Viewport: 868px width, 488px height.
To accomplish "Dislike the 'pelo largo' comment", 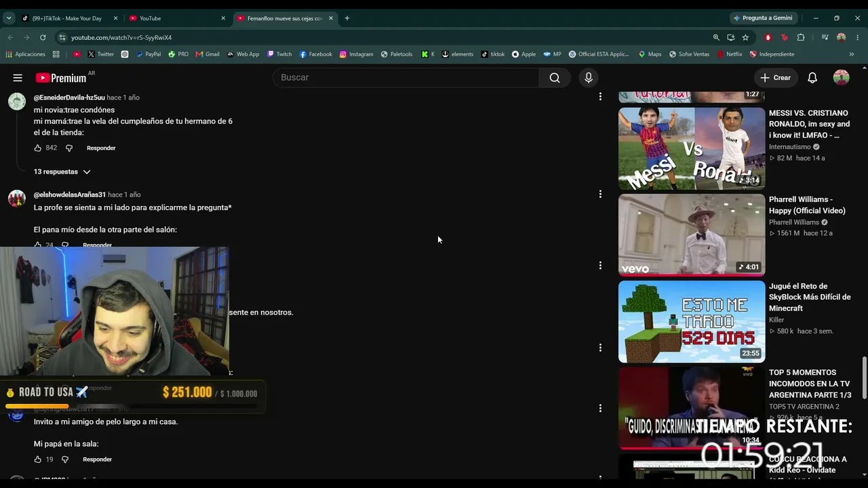I will 65,460.
